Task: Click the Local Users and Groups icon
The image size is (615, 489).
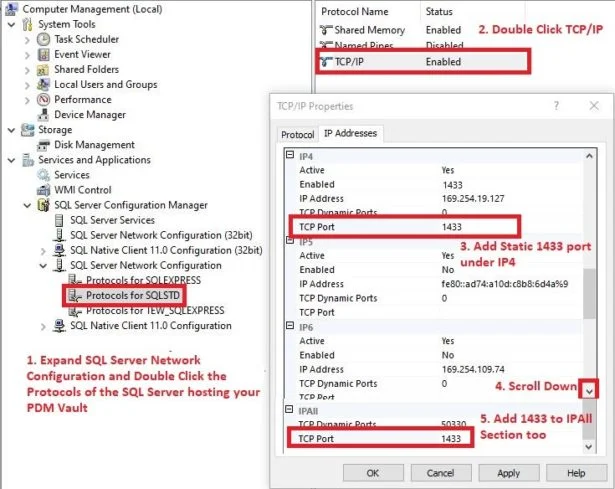Action: click(43, 84)
